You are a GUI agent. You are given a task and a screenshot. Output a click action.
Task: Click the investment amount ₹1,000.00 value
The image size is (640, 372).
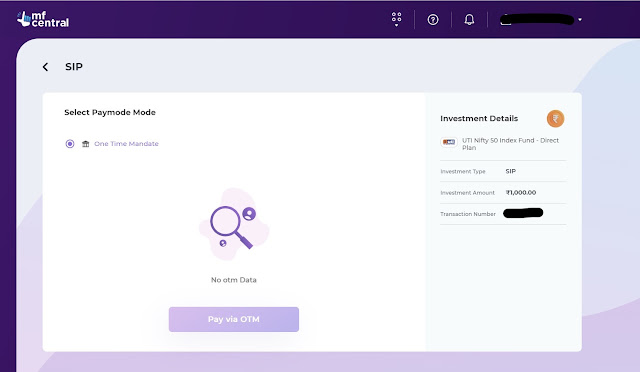tap(521, 192)
